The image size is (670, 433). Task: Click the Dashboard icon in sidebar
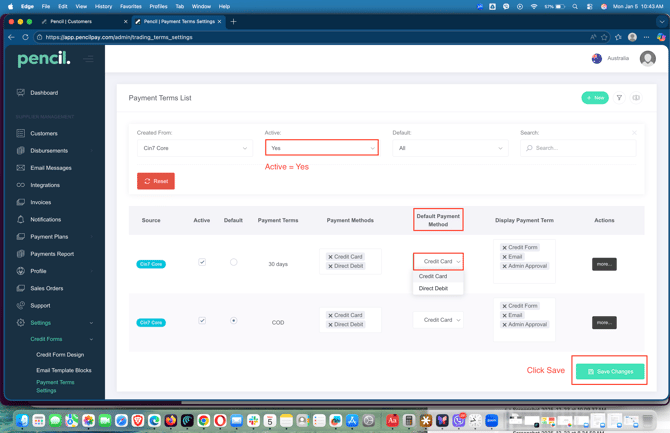[x=21, y=93]
